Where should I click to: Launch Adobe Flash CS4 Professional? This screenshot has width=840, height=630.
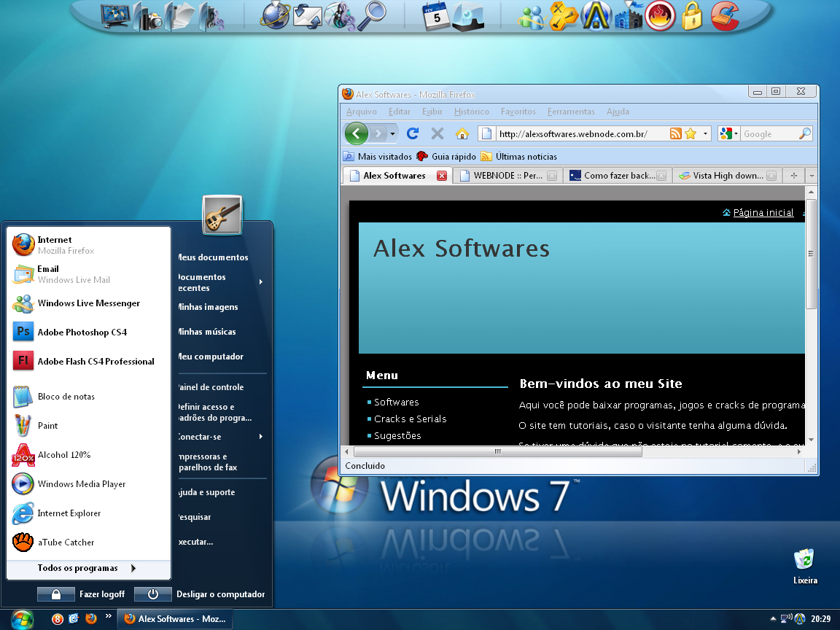tap(95, 362)
